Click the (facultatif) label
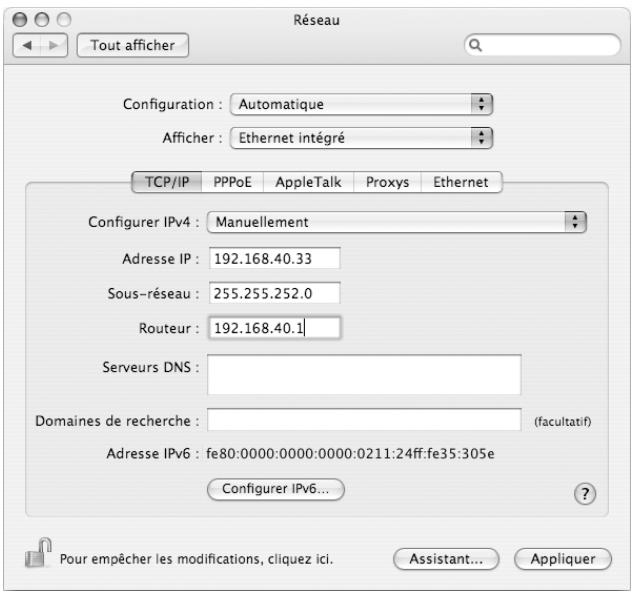Screen dimensions: 634x593 [x=562, y=422]
